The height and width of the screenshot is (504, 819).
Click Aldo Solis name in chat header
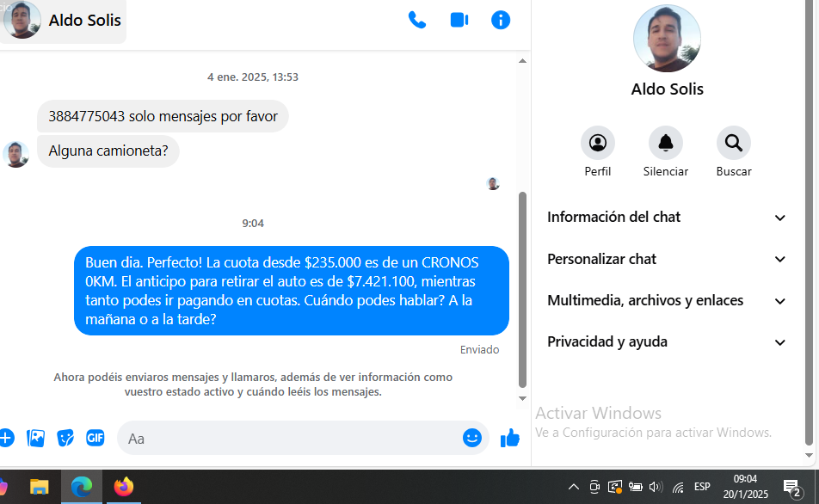click(x=84, y=20)
